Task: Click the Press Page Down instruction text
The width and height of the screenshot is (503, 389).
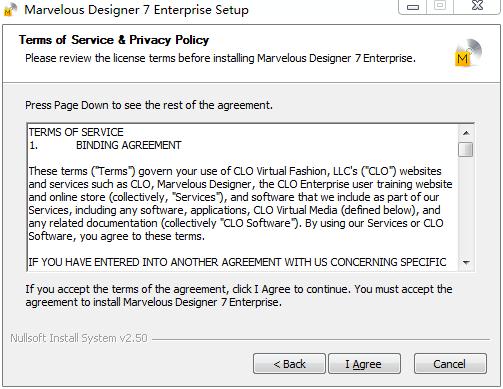Action: pos(149,105)
